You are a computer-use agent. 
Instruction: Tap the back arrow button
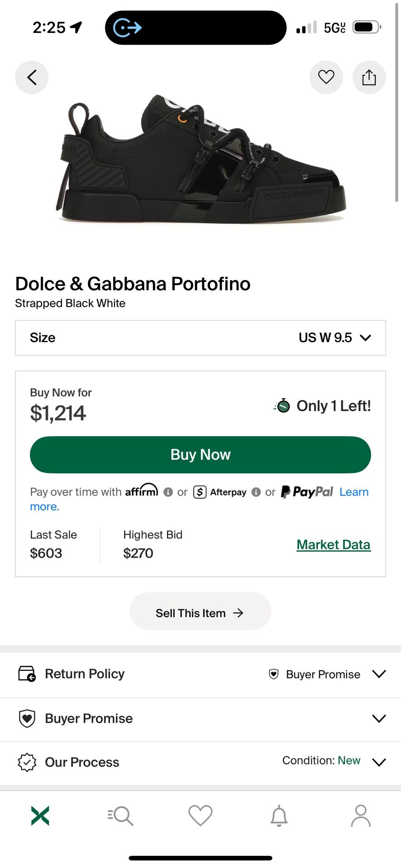coord(32,77)
